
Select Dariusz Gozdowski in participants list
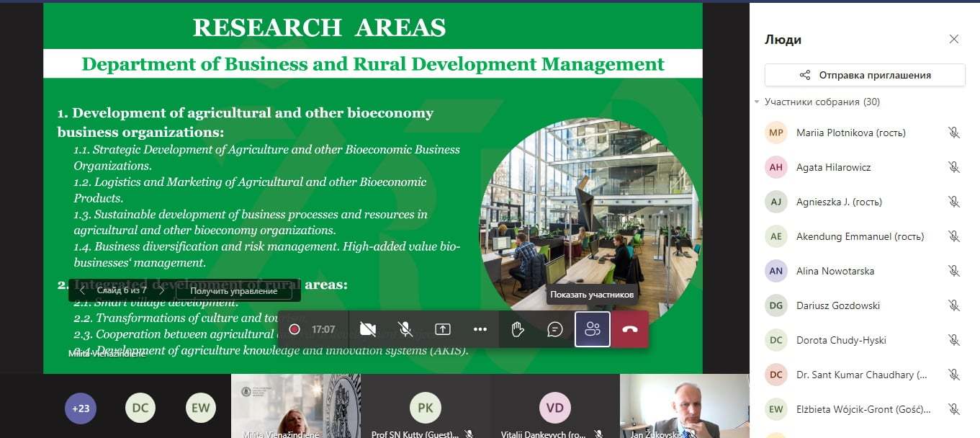(837, 305)
